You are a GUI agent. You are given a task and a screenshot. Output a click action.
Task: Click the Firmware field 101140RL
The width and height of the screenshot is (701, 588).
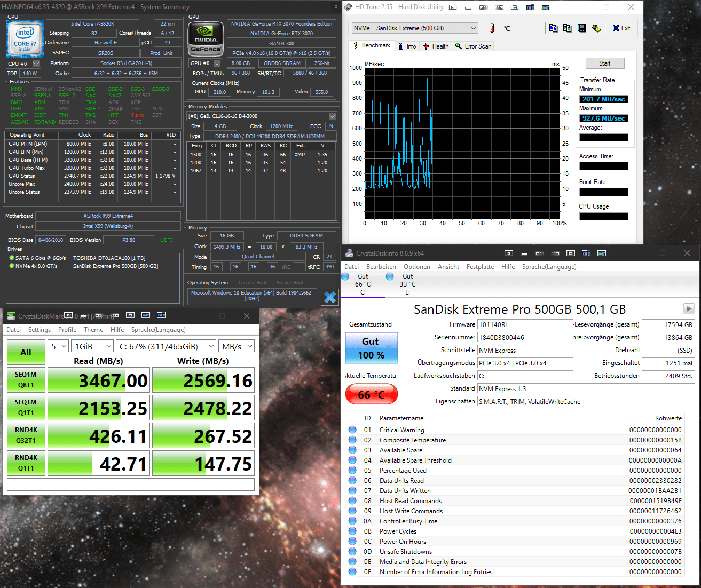click(525, 324)
